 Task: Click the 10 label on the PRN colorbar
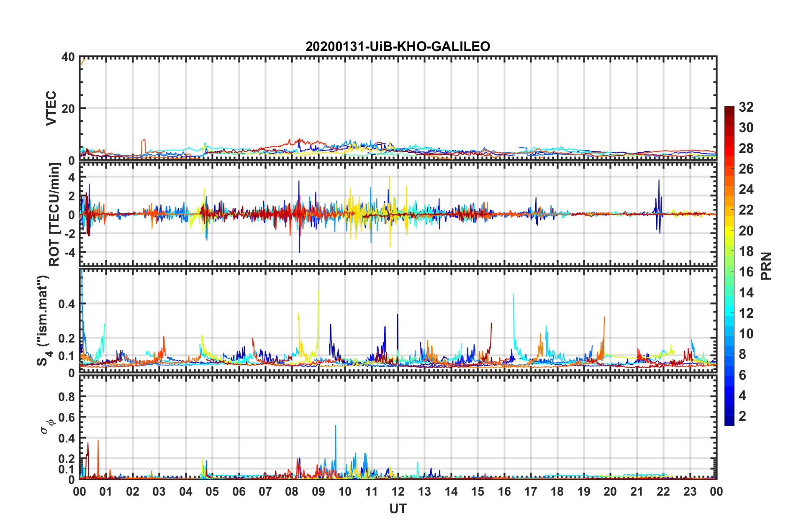click(746, 334)
